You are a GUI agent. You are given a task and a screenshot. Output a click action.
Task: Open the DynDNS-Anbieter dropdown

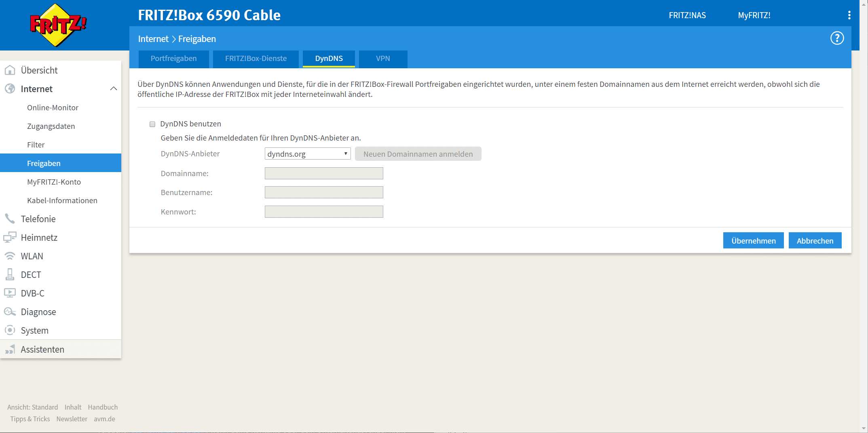point(307,154)
